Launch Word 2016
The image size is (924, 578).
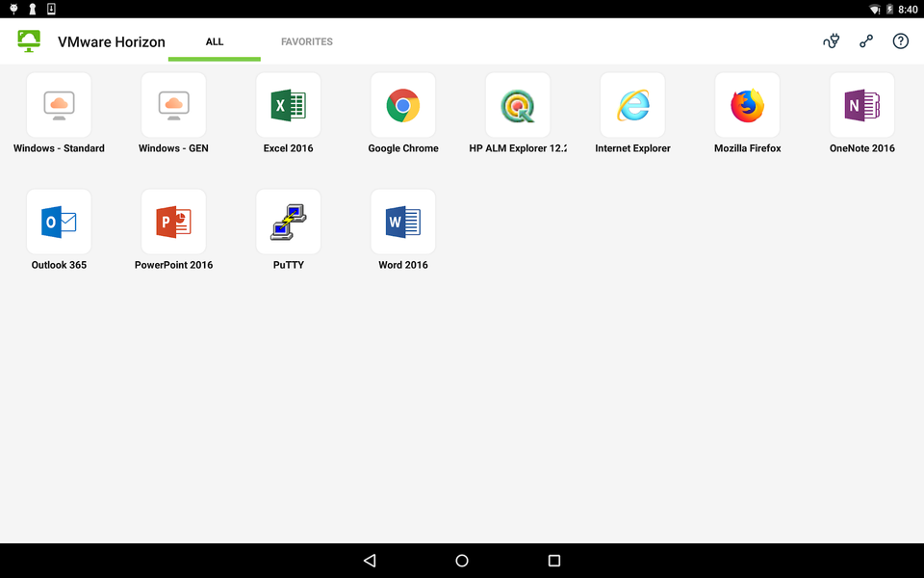[402, 222]
